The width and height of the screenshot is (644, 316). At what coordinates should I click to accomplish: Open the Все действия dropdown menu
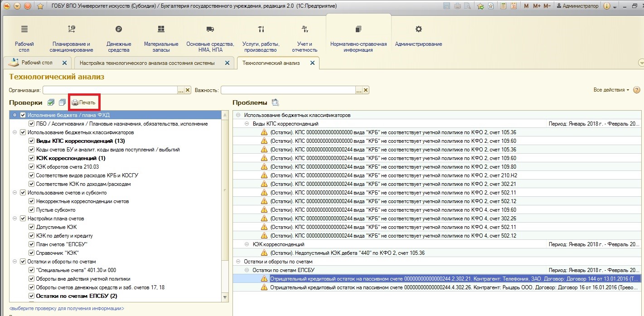pyautogui.click(x=611, y=90)
